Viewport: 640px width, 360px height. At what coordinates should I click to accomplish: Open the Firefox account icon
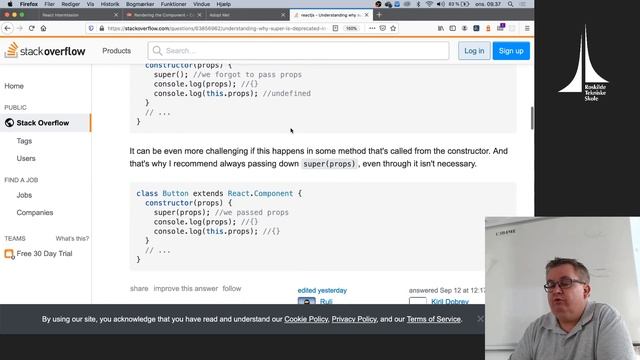(464, 28)
